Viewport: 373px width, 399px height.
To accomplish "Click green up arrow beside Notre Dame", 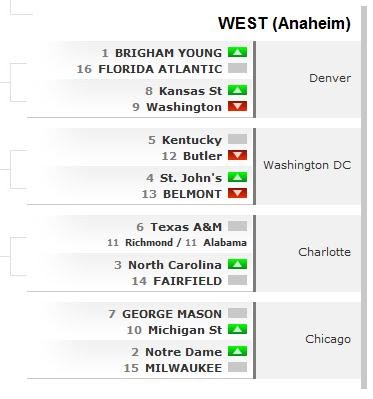I will [237, 351].
